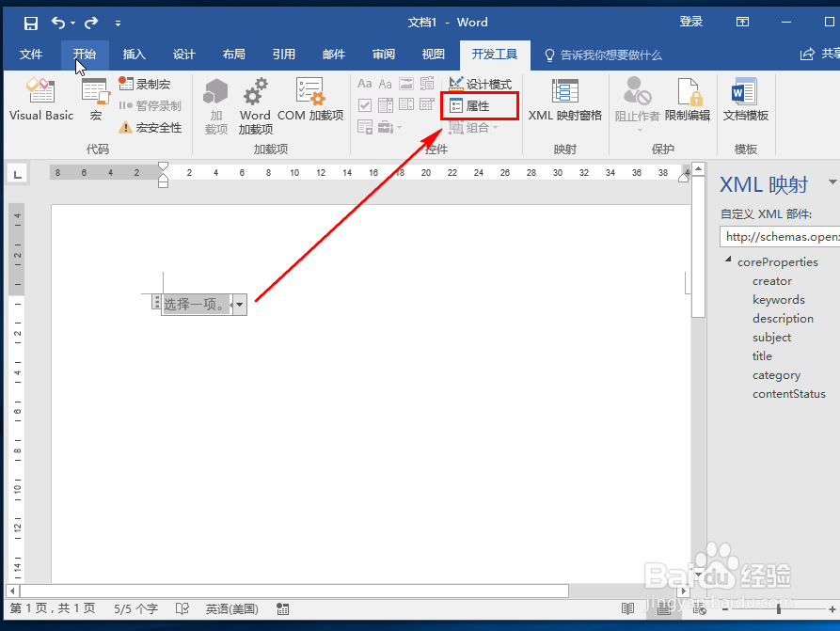
Task: Switch to the 邮件 ribbon tab
Action: (x=334, y=55)
